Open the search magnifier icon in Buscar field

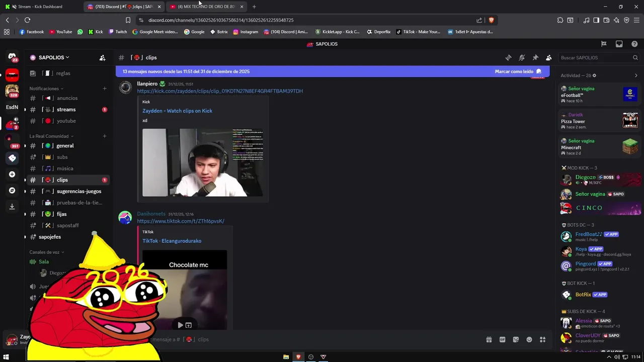click(635, 58)
